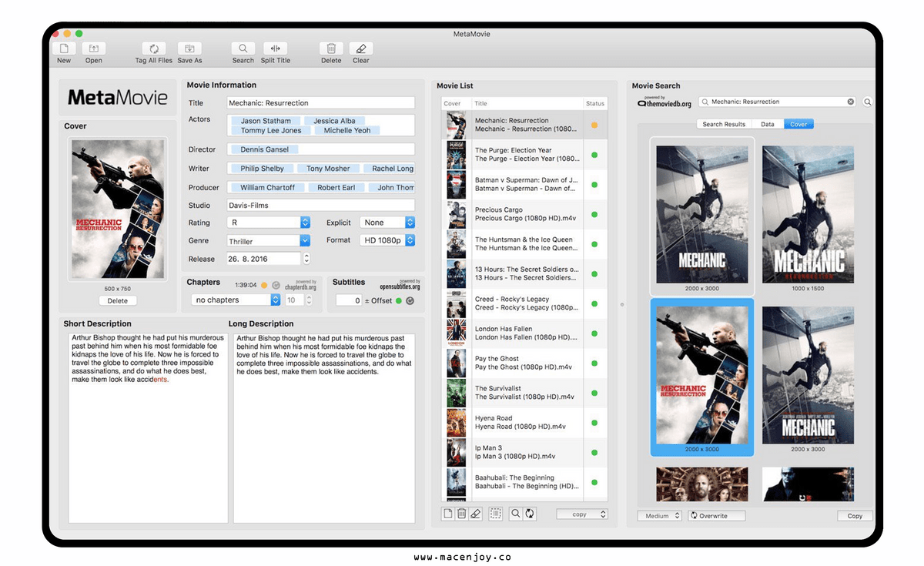Screen dimensions: 924x566
Task: Select the highlighted 2000 x 3000 cover thumbnail
Action: (701, 377)
